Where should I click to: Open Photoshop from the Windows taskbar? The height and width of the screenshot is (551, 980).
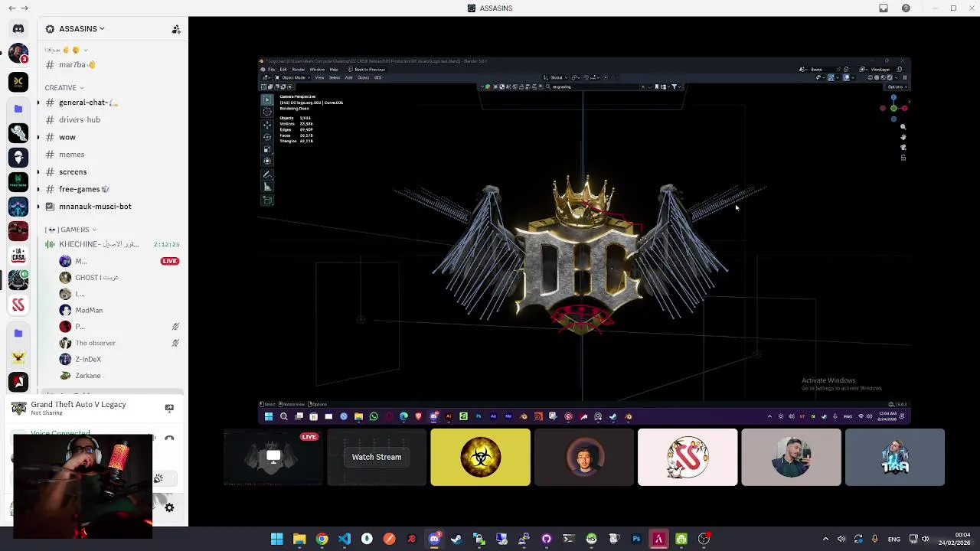[636, 539]
